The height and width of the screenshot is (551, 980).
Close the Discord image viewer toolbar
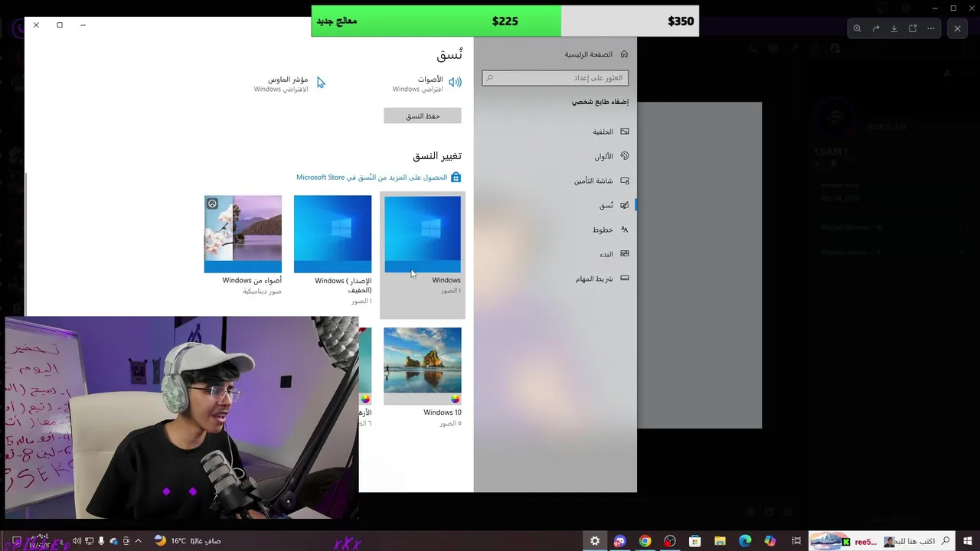(x=957, y=28)
